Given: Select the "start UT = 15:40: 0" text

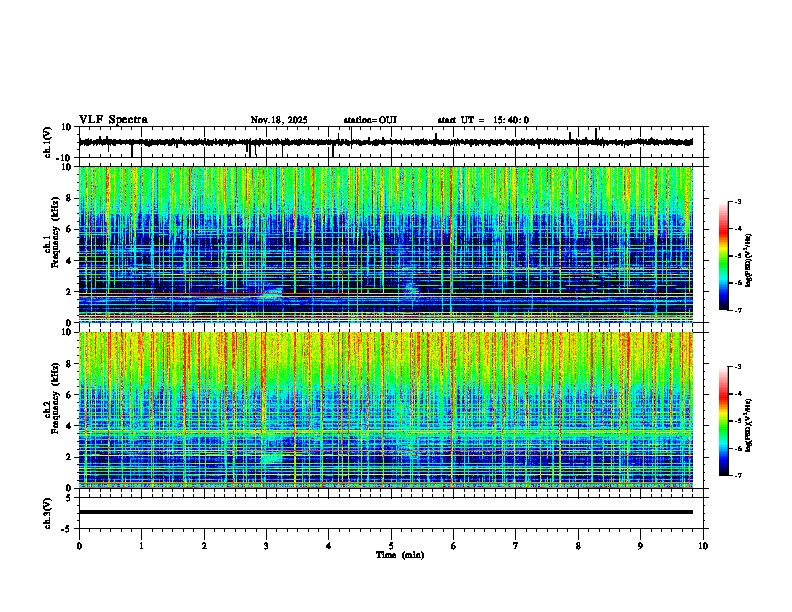Looking at the screenshot, I should click(483, 120).
